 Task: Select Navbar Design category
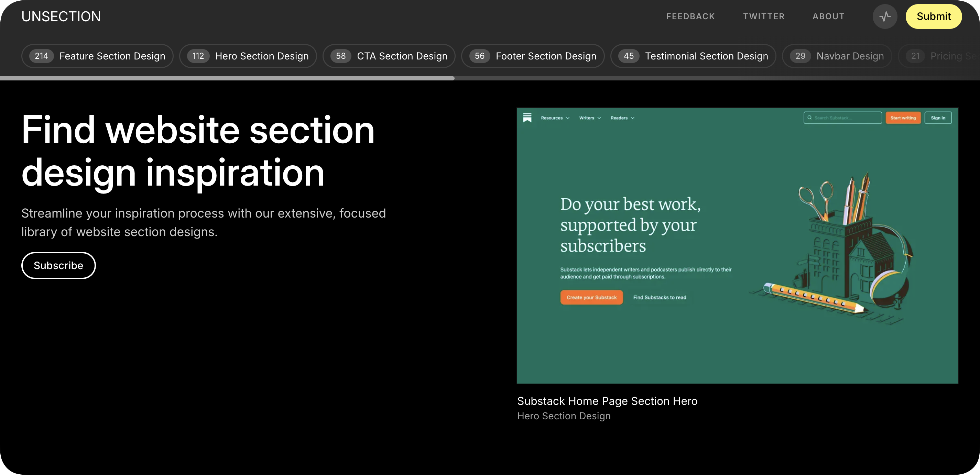(837, 56)
